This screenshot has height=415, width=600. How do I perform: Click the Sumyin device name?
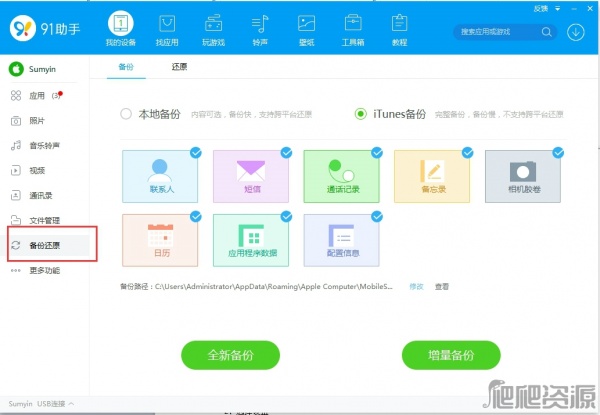(42, 69)
